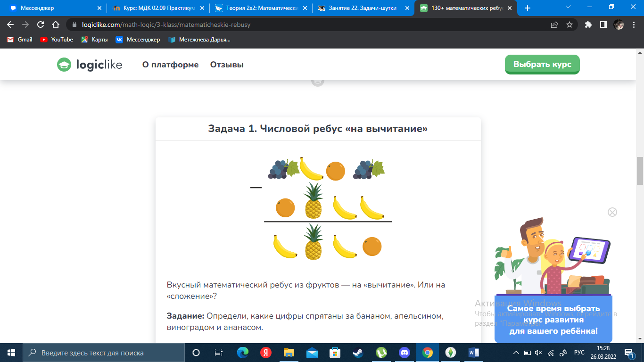Open the browser home page
This screenshot has height=362, width=644.
point(56,25)
